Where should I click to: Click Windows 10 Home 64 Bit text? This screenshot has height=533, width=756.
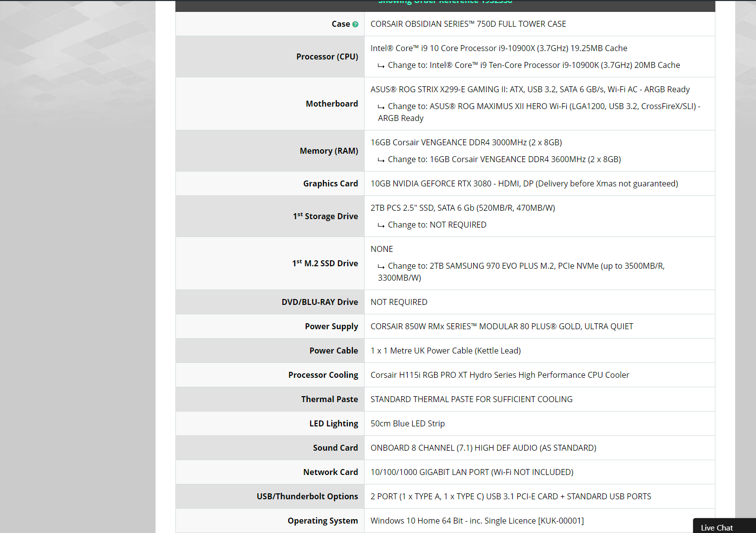point(477,521)
